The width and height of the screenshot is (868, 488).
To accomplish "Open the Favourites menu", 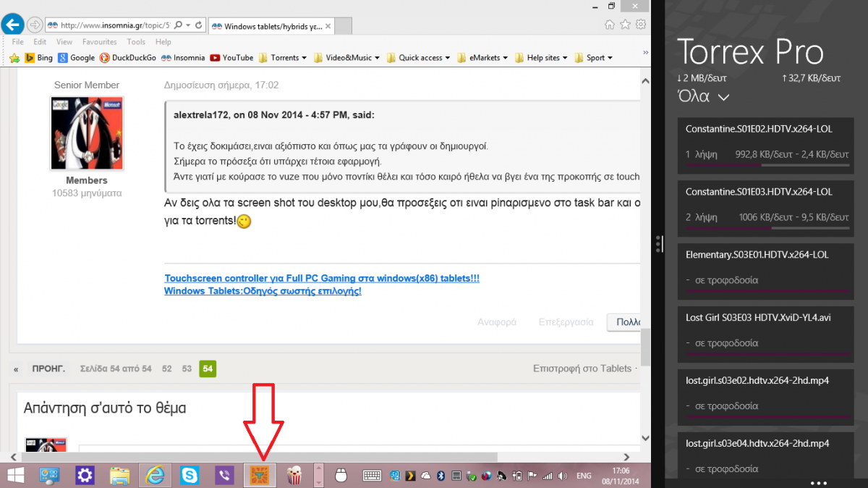I will (x=99, y=42).
